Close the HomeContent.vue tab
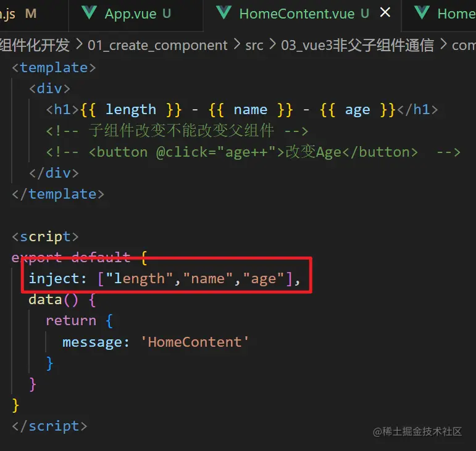 [385, 12]
